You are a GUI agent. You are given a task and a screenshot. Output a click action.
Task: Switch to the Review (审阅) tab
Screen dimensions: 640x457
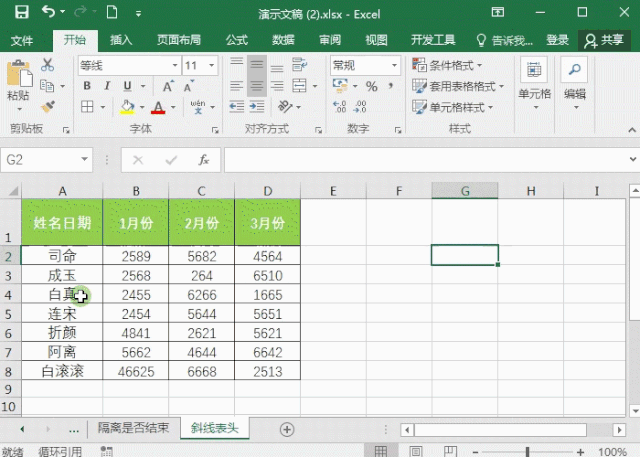tap(330, 40)
